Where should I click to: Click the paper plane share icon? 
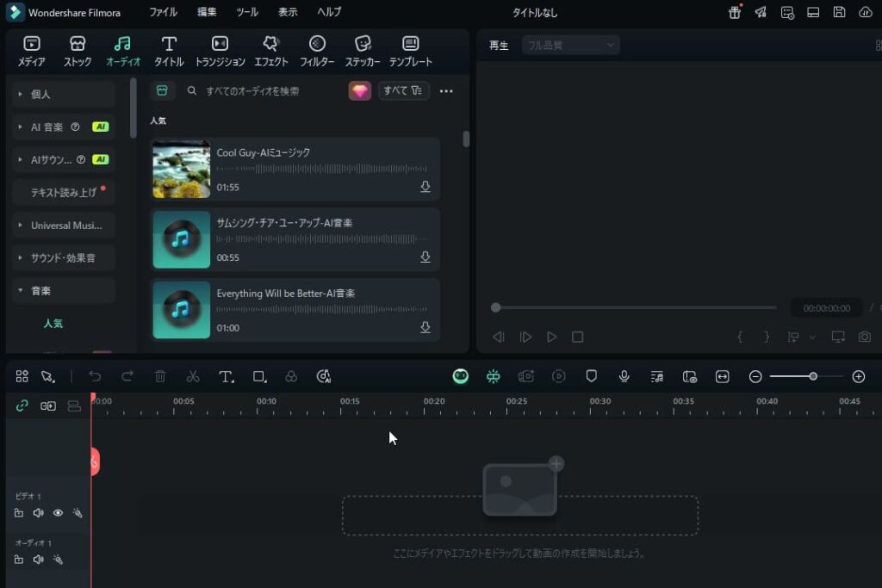coord(761,12)
